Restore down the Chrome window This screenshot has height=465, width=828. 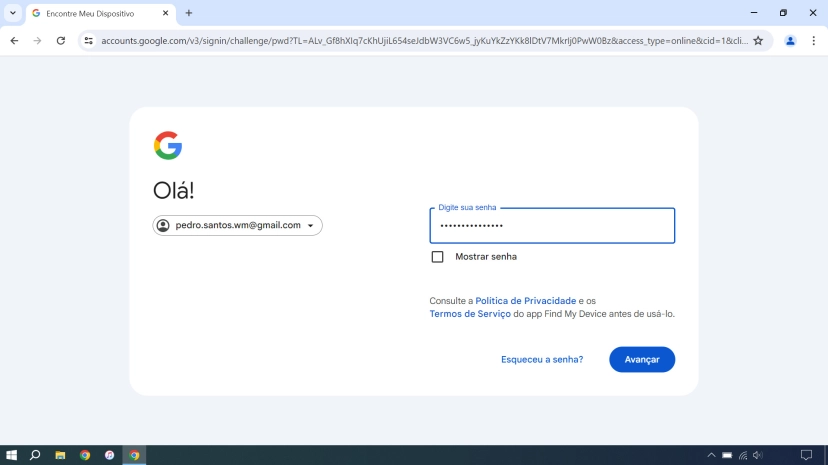(x=783, y=13)
